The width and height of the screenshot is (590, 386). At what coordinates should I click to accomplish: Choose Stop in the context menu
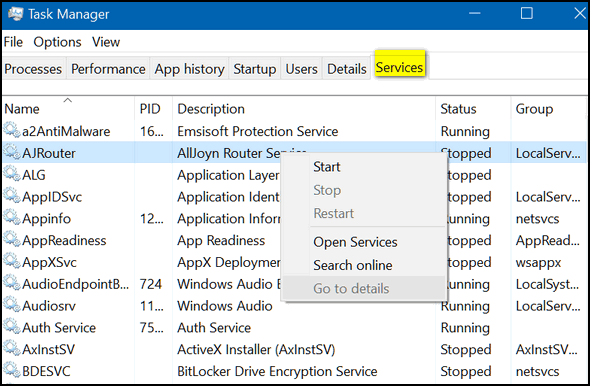click(363, 190)
